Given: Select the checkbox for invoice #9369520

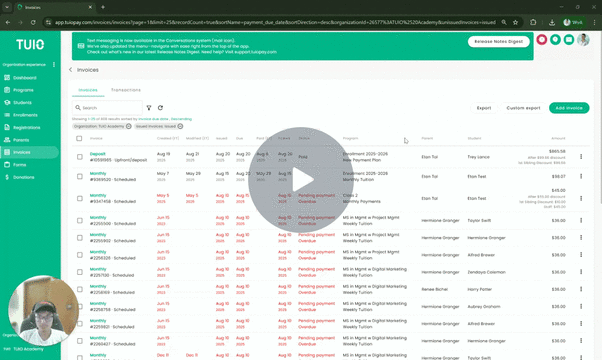Looking at the screenshot, I should pos(79,177).
